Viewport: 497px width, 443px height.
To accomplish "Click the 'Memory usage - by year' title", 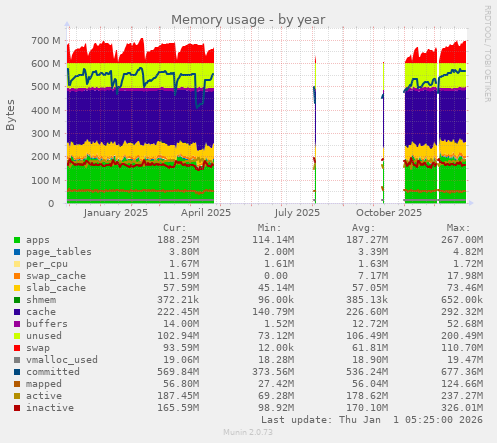I will pyautogui.click(x=248, y=20).
